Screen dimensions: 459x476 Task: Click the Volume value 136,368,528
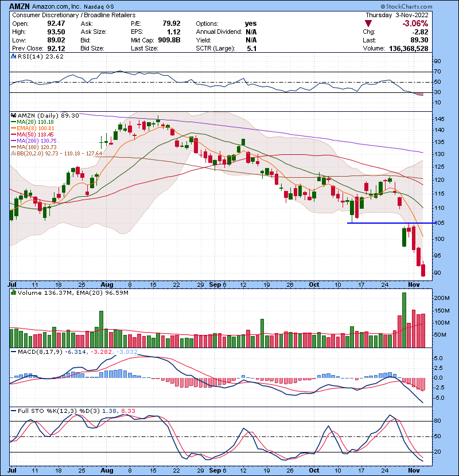pos(409,48)
